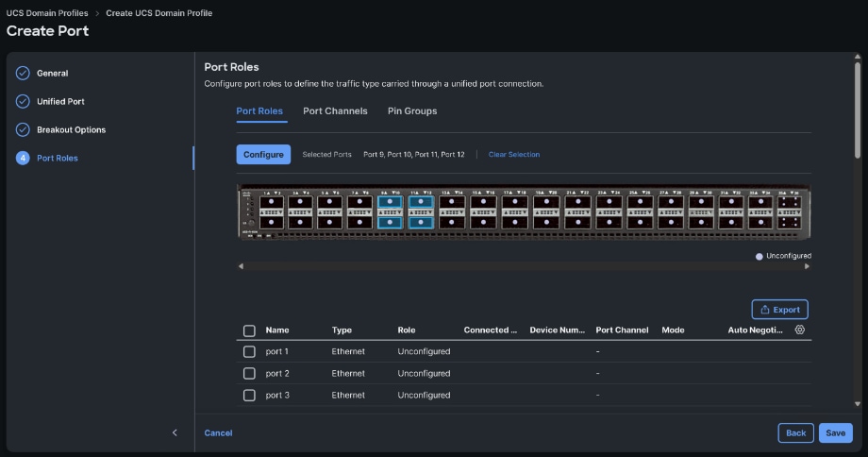Select port 16 on the switch diagram
Viewport: 868px width, 457px height.
[483, 222]
